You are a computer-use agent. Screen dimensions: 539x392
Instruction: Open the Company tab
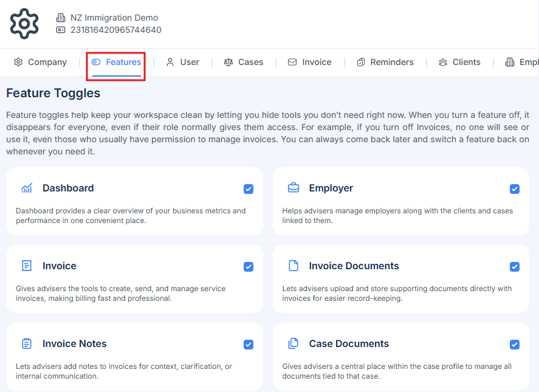[x=41, y=62]
